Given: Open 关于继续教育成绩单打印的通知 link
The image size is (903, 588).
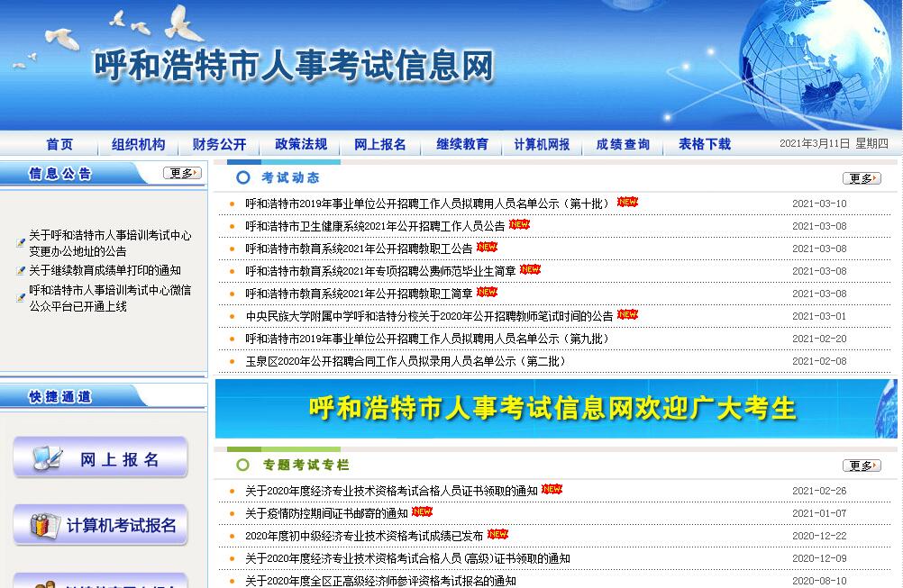Looking at the screenshot, I should point(105,270).
